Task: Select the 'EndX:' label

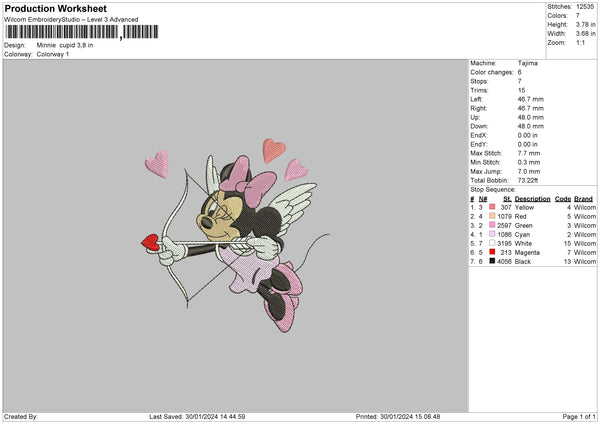Action: click(x=479, y=135)
